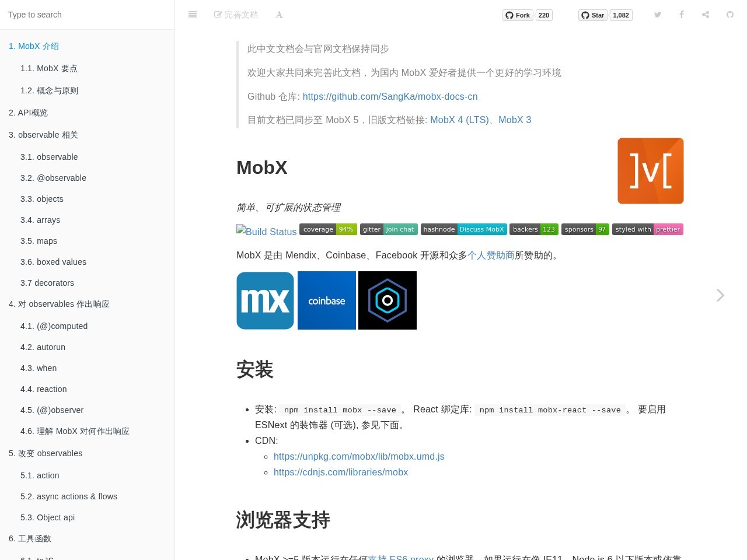Open 4.2. autorun section
The height and width of the screenshot is (560, 747).
tap(88, 347)
